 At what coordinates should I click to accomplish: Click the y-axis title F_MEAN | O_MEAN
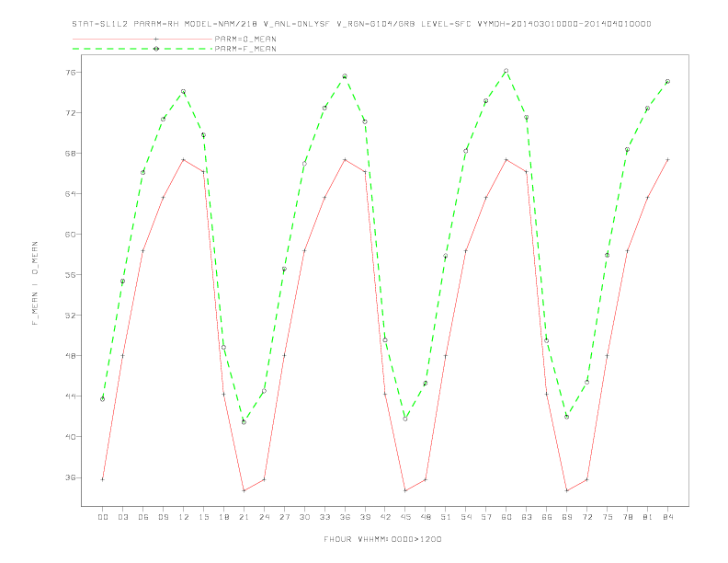pos(35,283)
